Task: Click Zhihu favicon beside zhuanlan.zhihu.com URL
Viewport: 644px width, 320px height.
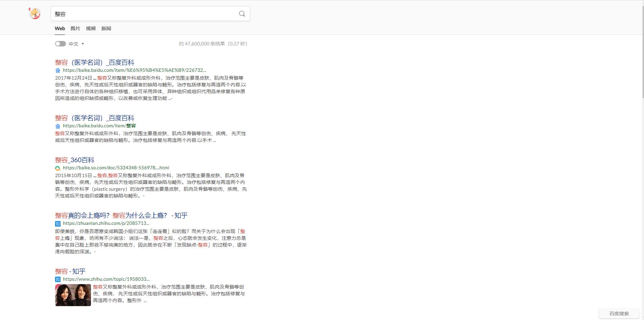Action: pyautogui.click(x=58, y=223)
